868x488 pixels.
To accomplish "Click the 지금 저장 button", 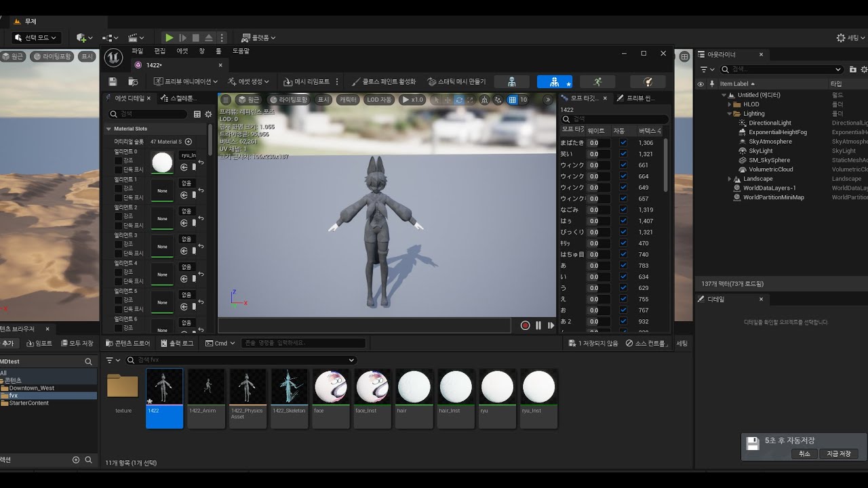I will point(839,453).
